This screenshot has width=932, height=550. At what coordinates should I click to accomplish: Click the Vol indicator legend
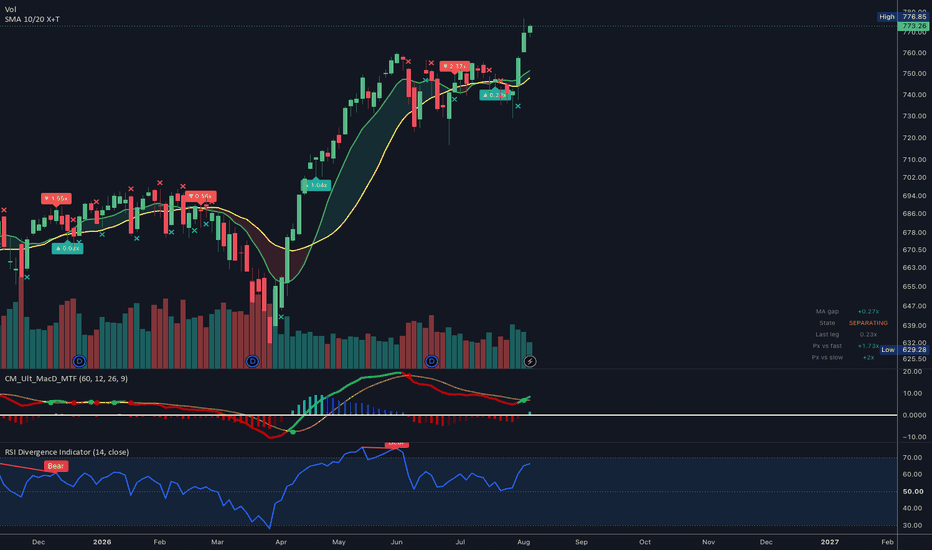(x=11, y=10)
